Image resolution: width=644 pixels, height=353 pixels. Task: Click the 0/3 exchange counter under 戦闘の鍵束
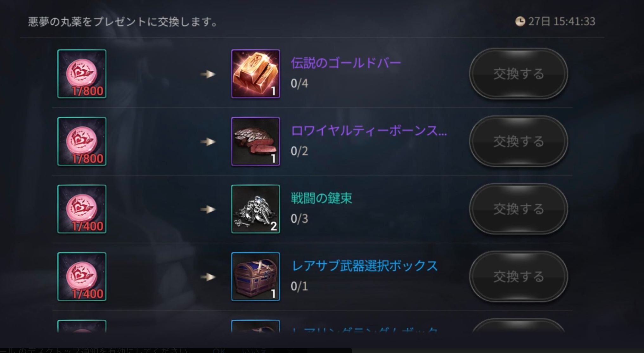coord(299,219)
